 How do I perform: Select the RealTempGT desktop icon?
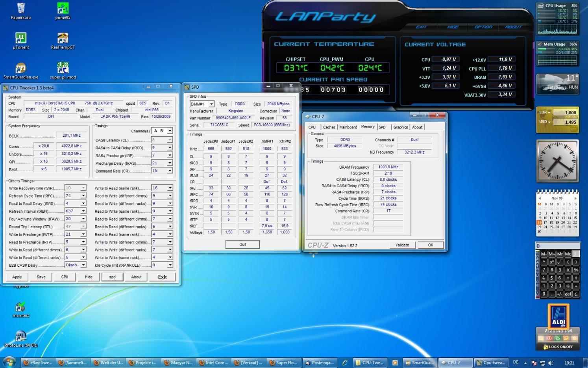63,41
